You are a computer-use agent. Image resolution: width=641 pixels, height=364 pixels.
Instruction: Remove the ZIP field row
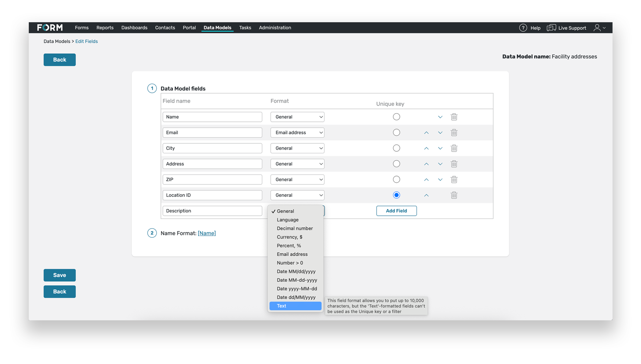[x=454, y=179]
